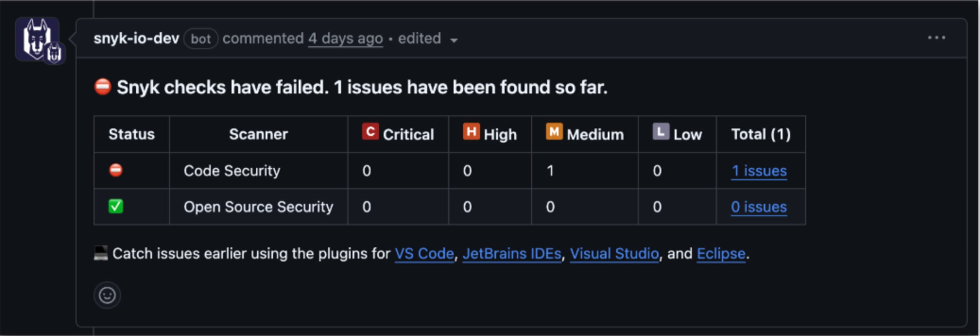Add a reaction with the smiley icon
This screenshot has height=336, width=980.
[x=107, y=295]
